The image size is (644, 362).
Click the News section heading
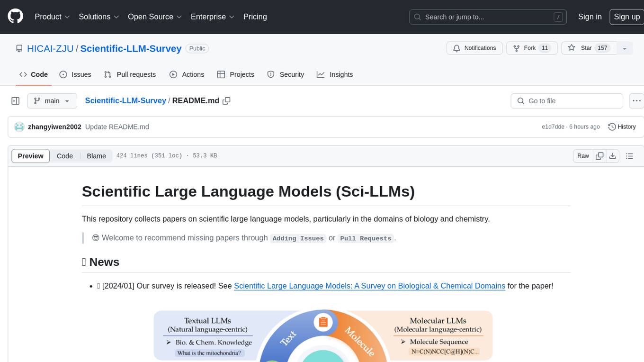[100, 262]
